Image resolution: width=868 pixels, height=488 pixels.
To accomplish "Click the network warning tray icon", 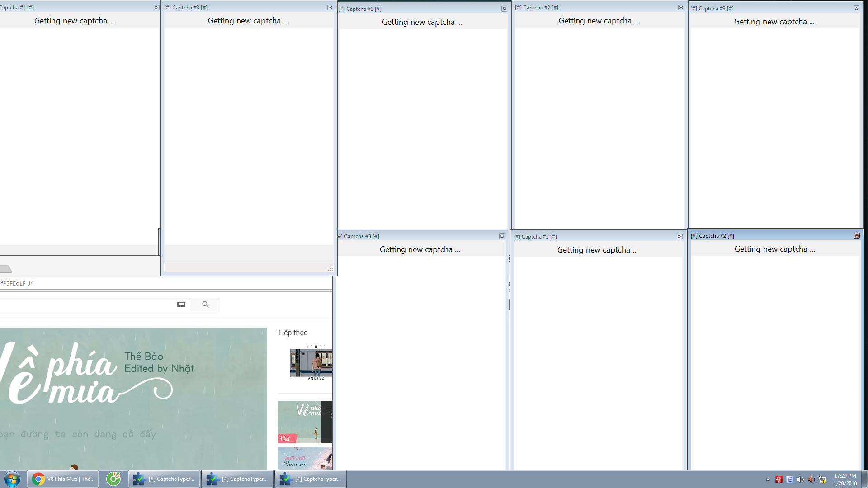I will pyautogui.click(x=822, y=479).
